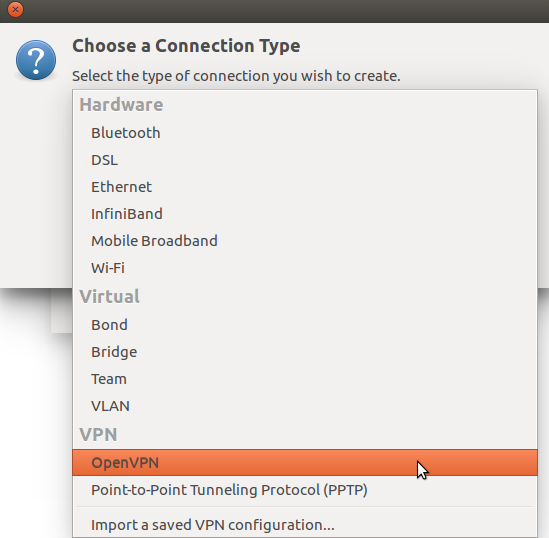Select Team from the list

[305, 379]
